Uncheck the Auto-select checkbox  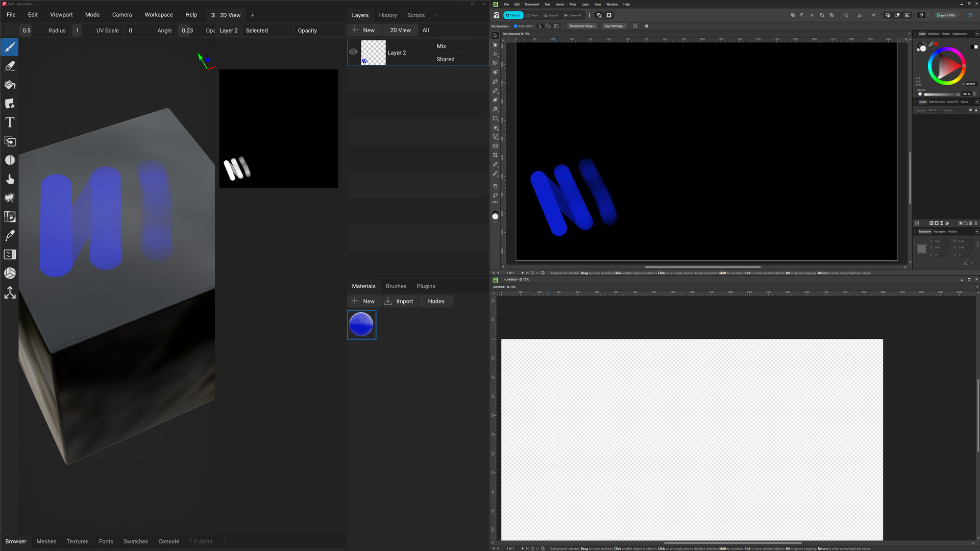pyautogui.click(x=516, y=26)
